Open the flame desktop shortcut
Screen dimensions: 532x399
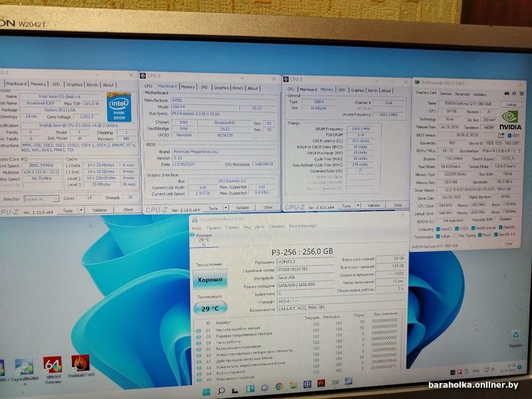tap(80, 363)
